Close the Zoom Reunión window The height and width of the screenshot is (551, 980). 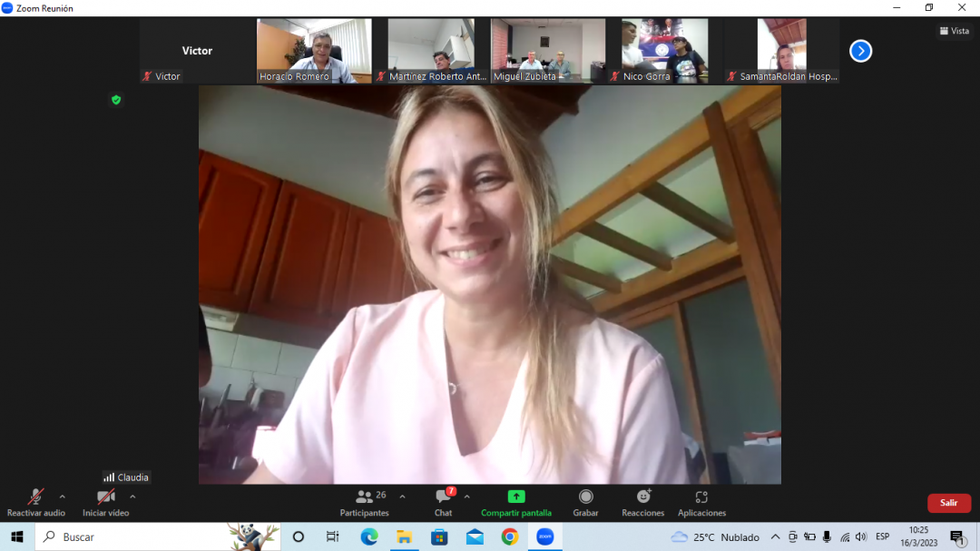coord(963,8)
